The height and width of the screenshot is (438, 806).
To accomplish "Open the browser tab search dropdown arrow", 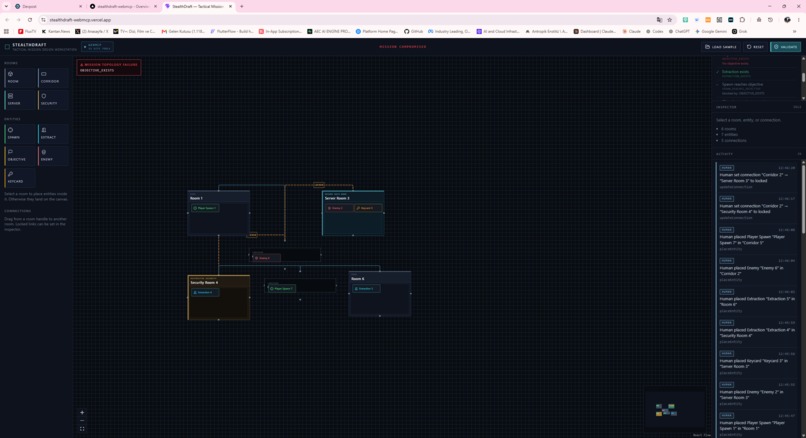I will pos(6,6).
